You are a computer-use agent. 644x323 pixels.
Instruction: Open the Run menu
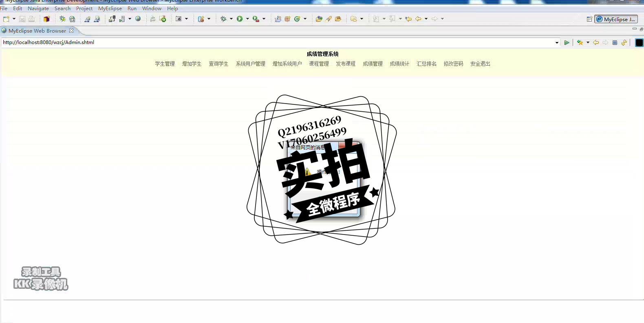(132, 8)
